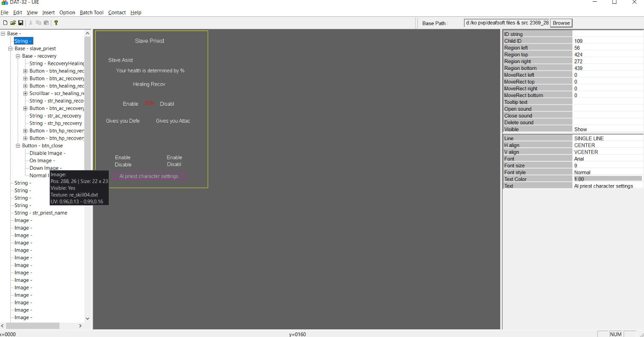Image resolution: width=644 pixels, height=337 pixels.
Task: Click into the Base Path field
Action: (x=507, y=23)
